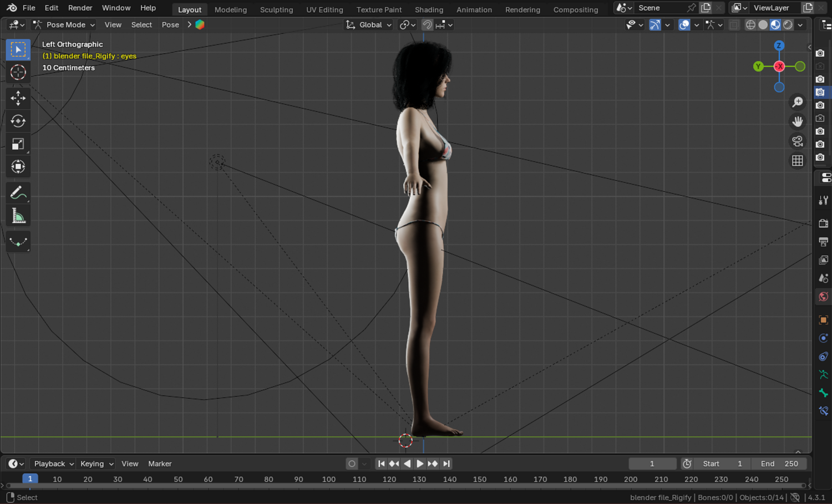Select the Breakdowner pose tool
The image size is (832, 504).
[18, 242]
